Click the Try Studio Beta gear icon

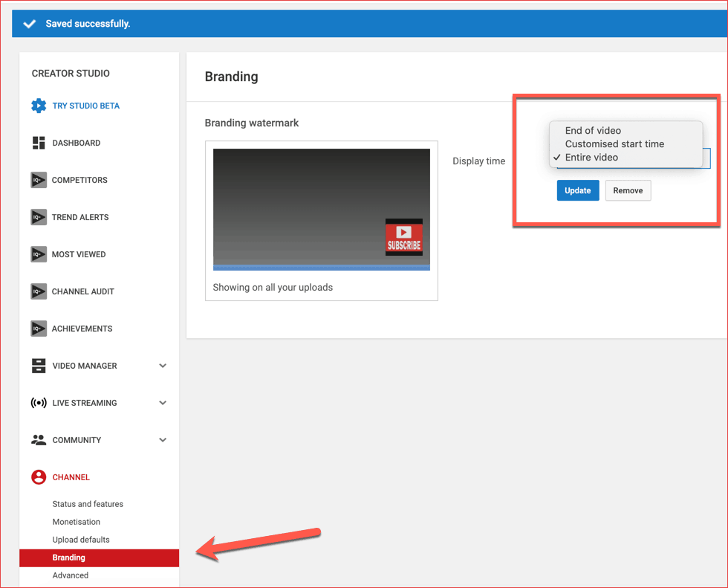click(39, 106)
